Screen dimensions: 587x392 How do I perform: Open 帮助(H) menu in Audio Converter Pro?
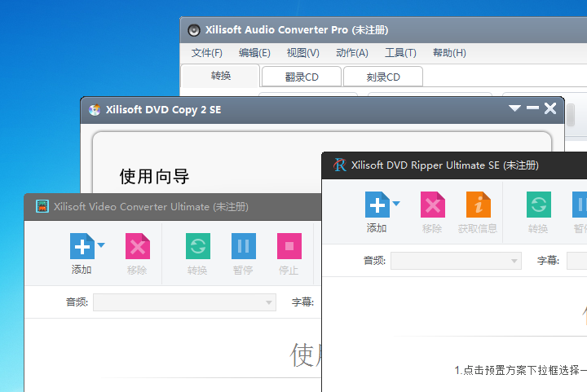pos(449,53)
